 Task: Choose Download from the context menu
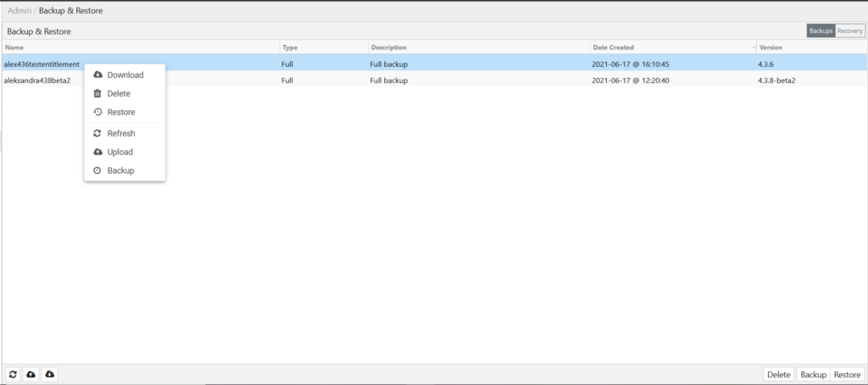[x=125, y=75]
